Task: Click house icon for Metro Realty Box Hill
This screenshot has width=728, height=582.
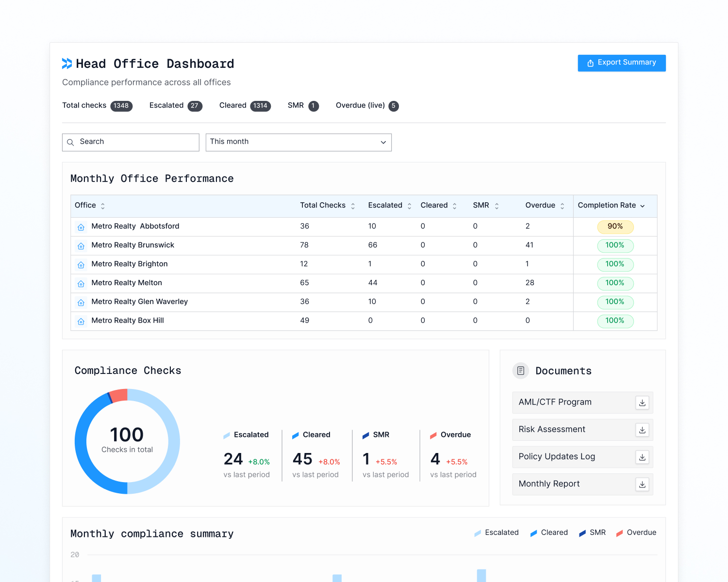Action: [x=81, y=322]
